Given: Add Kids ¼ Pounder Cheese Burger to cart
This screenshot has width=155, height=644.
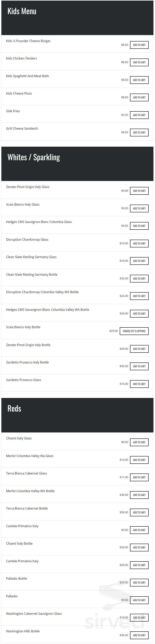Looking at the screenshot, I should point(139,45).
